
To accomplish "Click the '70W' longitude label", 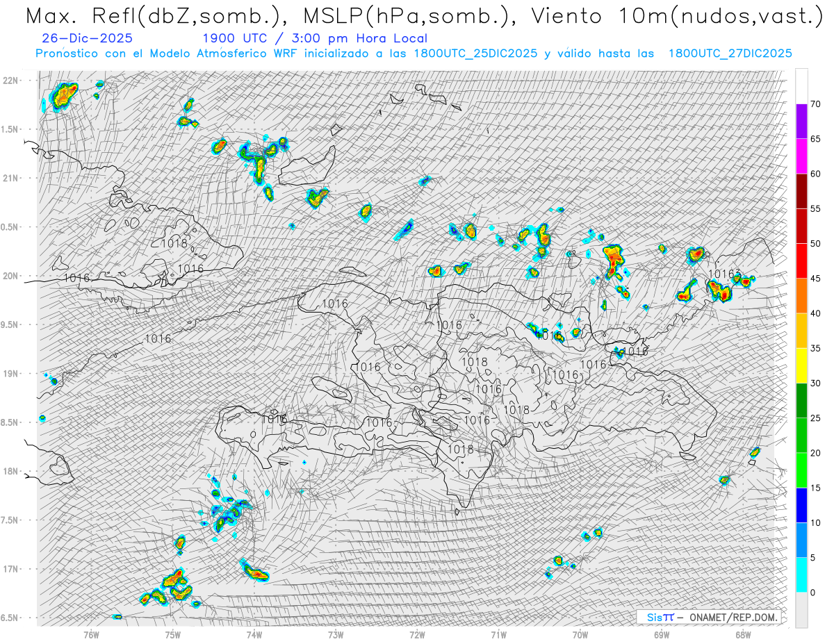I will (580, 634).
